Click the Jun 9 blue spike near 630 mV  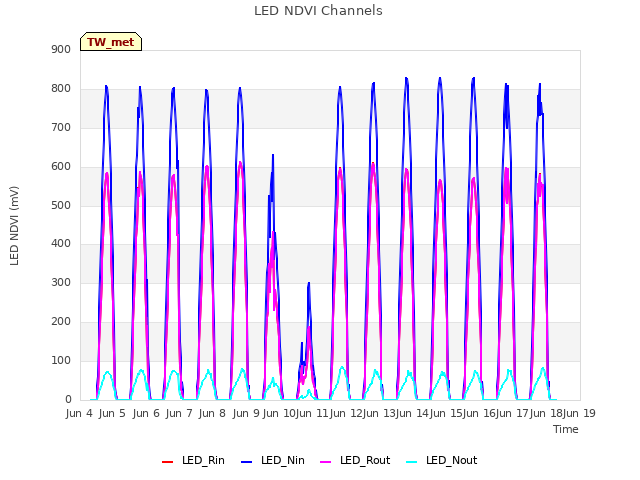coord(273,155)
